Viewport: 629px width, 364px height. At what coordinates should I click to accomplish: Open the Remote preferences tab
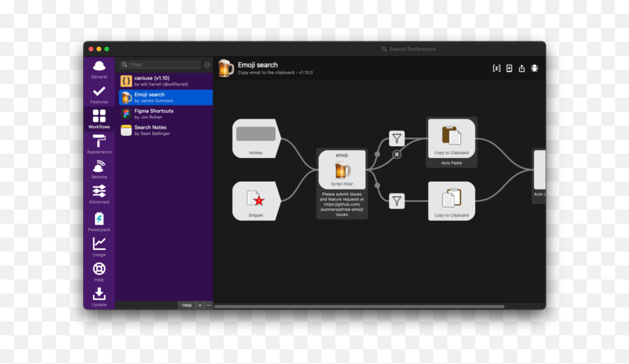99,170
